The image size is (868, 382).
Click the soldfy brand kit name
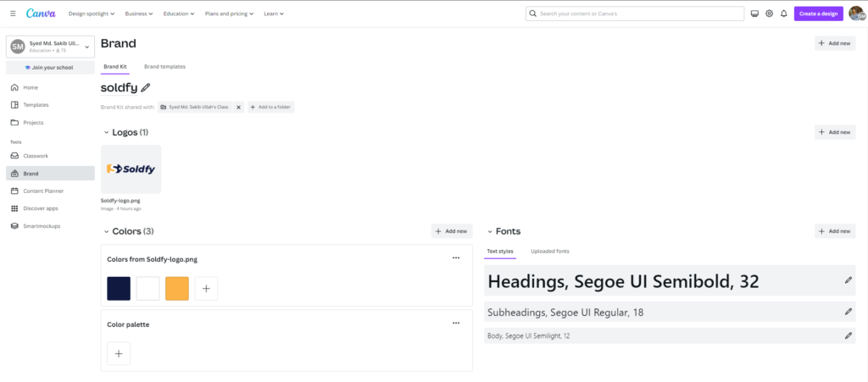point(119,87)
